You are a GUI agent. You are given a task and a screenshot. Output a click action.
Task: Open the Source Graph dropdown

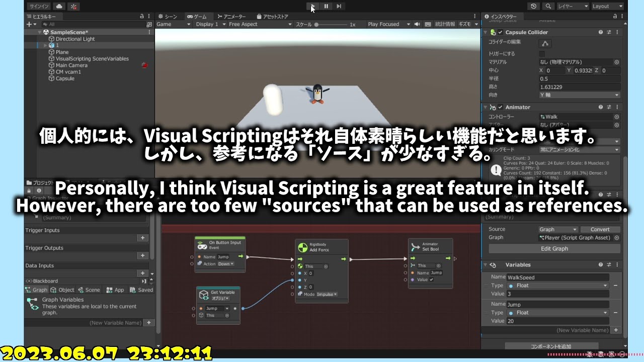pyautogui.click(x=558, y=229)
